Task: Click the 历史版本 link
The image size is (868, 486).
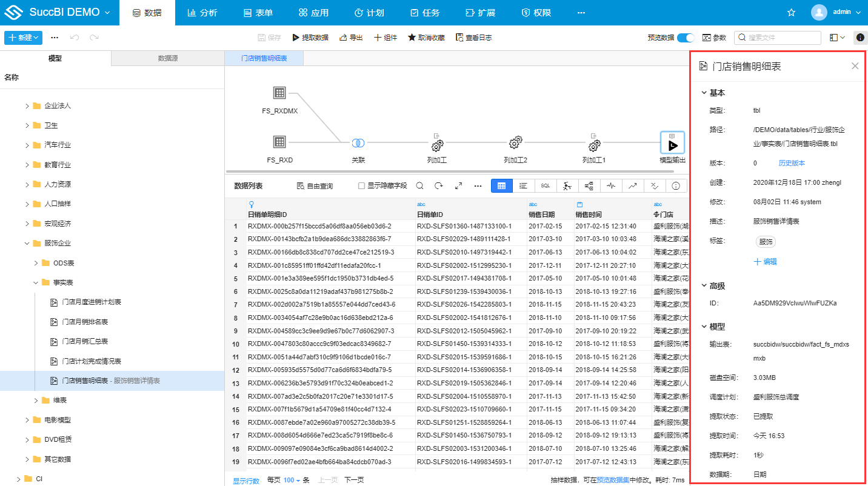Action: click(792, 163)
